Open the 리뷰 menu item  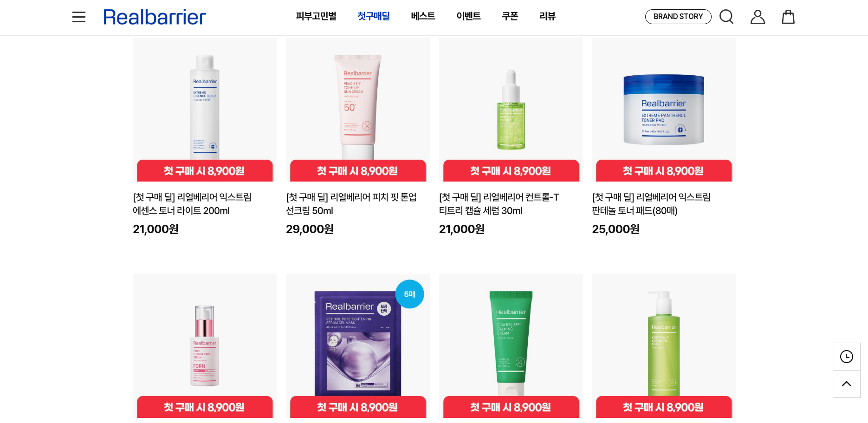tap(547, 16)
